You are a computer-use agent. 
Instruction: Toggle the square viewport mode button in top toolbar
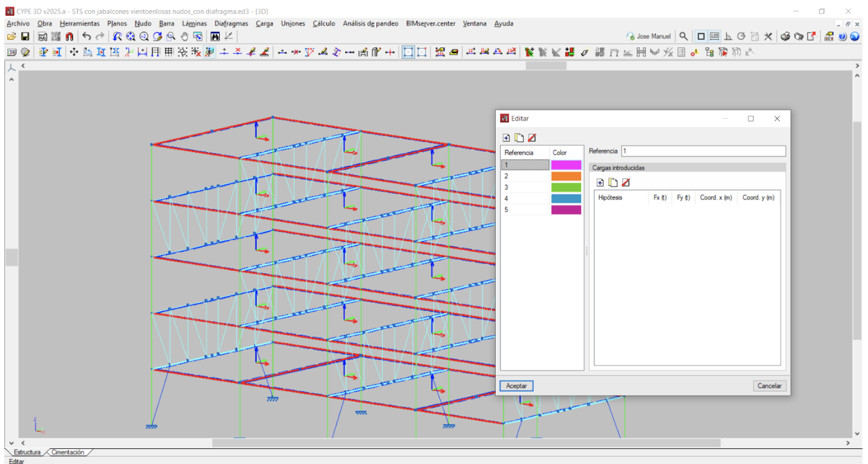[x=701, y=36]
